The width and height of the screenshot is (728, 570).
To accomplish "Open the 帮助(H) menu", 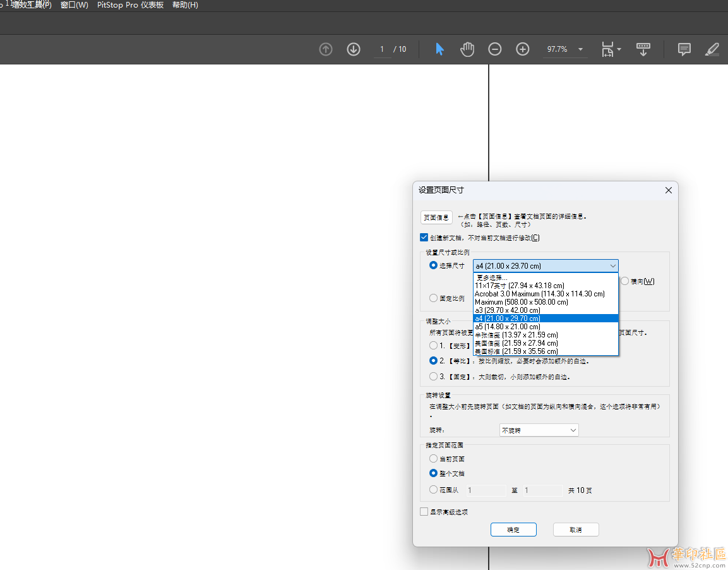I will pos(185,5).
